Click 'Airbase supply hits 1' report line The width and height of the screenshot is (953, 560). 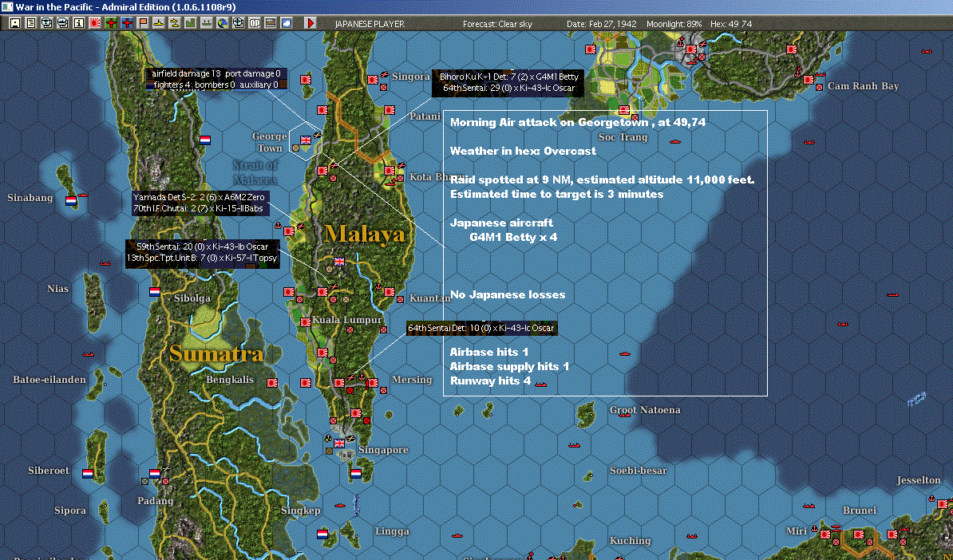click(509, 367)
